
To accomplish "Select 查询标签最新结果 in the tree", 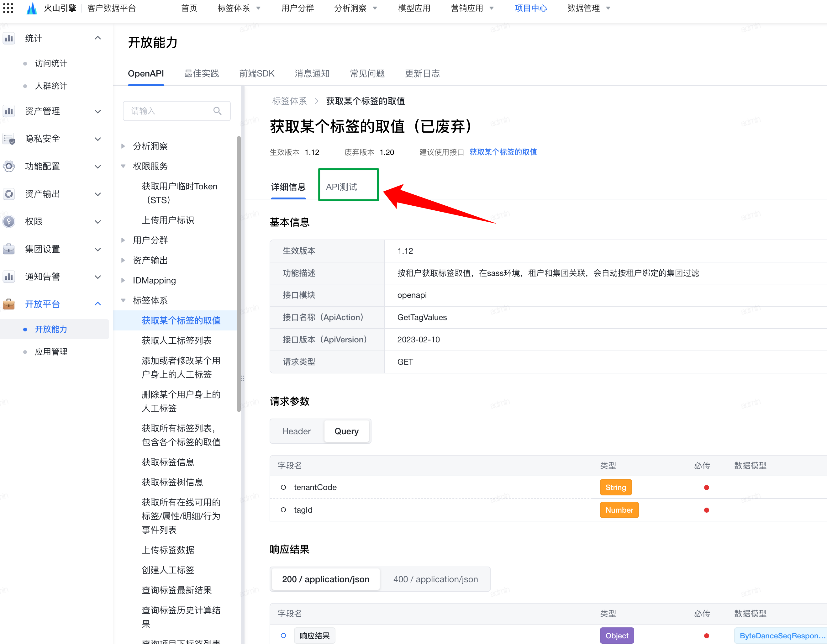I will (x=177, y=590).
